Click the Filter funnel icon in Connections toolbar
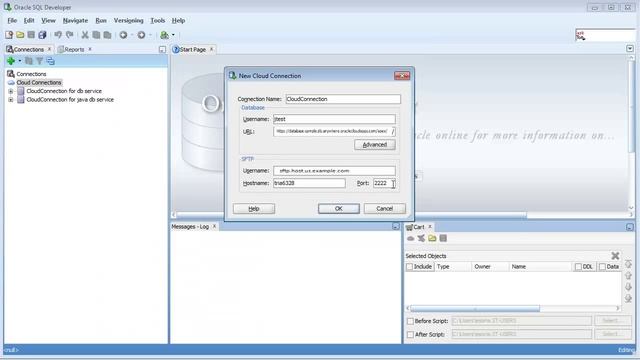This screenshot has width=640, height=360. [x=40, y=61]
